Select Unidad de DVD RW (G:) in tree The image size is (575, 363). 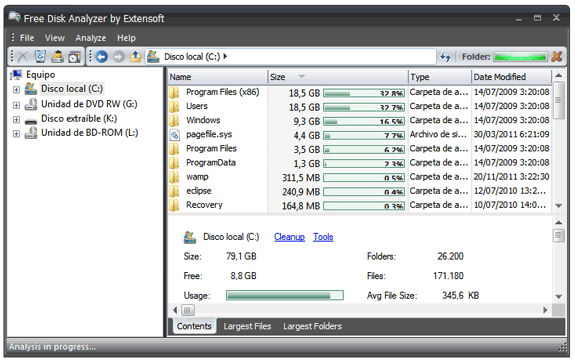pyautogui.click(x=89, y=104)
